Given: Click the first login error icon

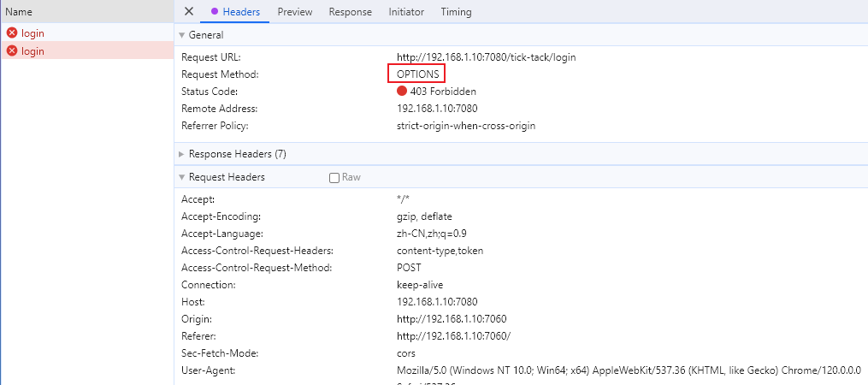Looking at the screenshot, I should 12,33.
